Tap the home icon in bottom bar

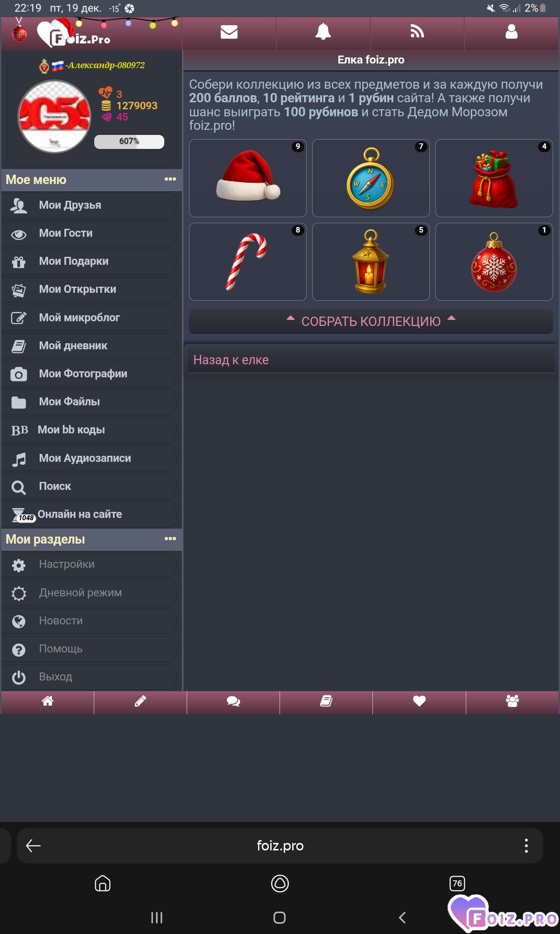click(48, 701)
